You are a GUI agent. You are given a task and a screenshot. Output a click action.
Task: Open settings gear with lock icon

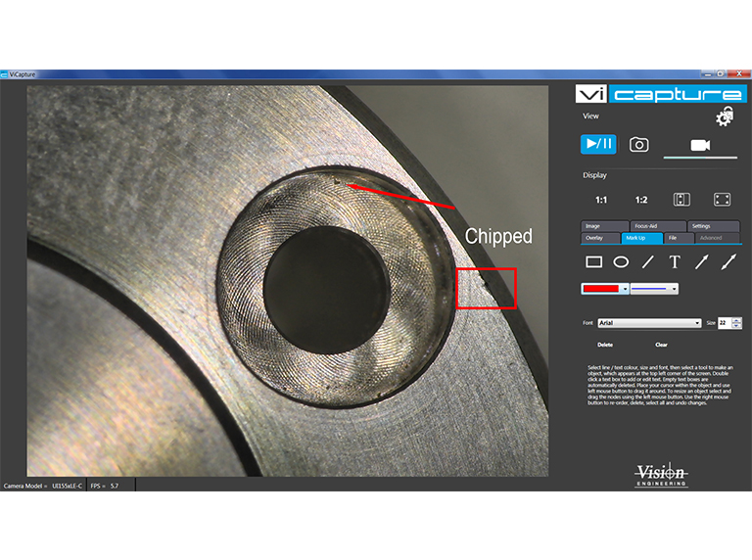(x=725, y=117)
